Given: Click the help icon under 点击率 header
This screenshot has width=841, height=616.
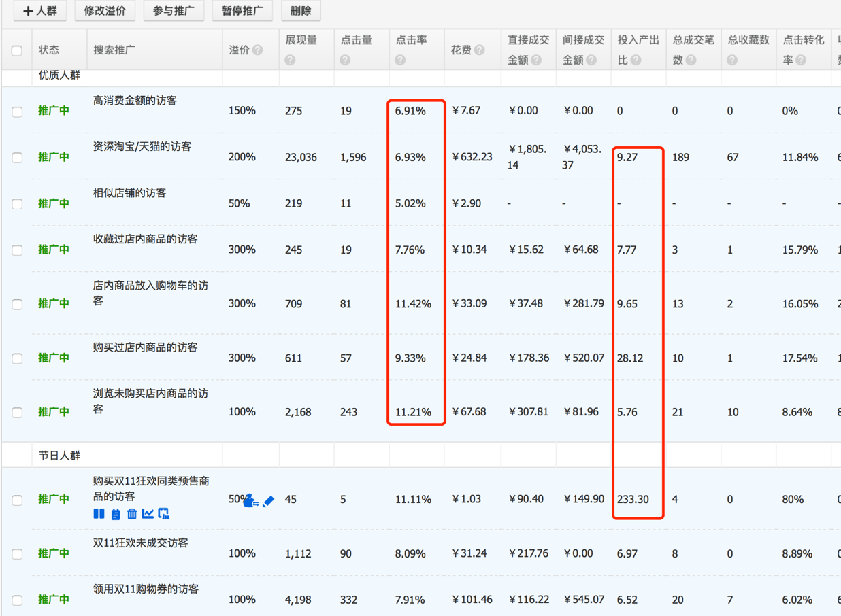Looking at the screenshot, I should pyautogui.click(x=400, y=60).
